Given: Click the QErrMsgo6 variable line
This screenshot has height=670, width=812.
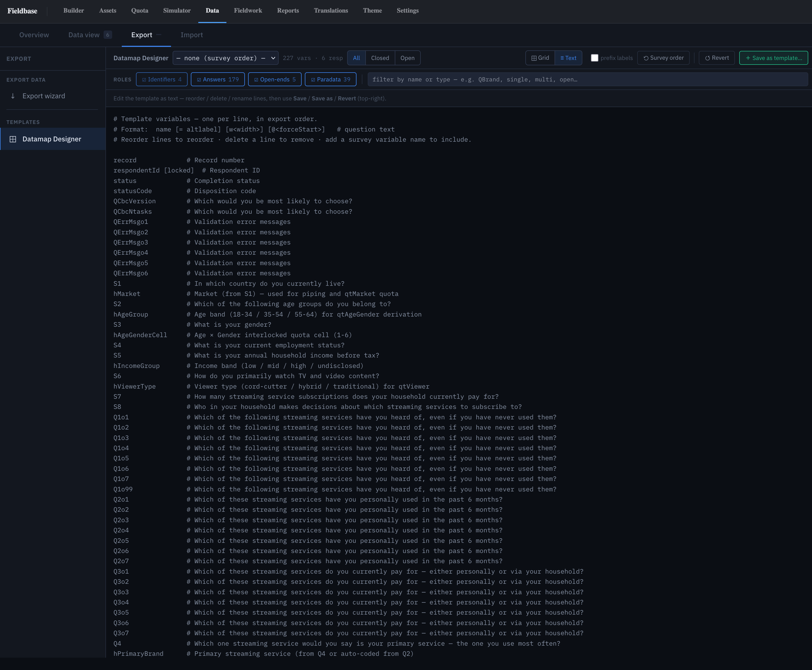Looking at the screenshot, I should pos(202,273).
